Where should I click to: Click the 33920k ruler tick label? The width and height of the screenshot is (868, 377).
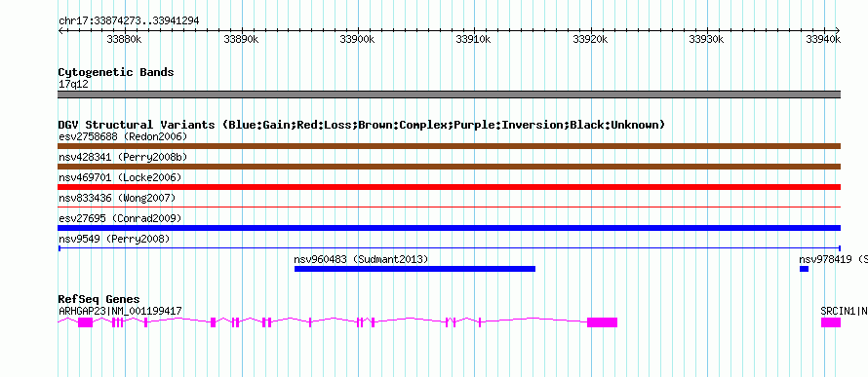click(590, 39)
